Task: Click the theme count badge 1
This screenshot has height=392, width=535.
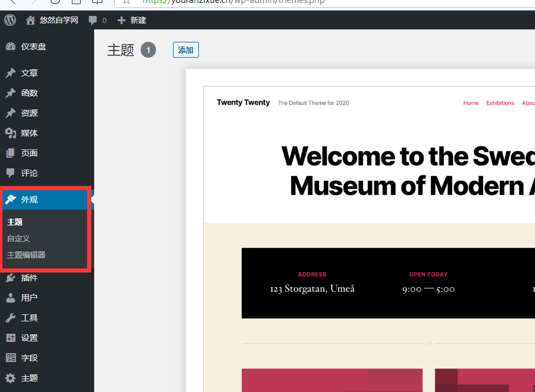Action: (148, 50)
